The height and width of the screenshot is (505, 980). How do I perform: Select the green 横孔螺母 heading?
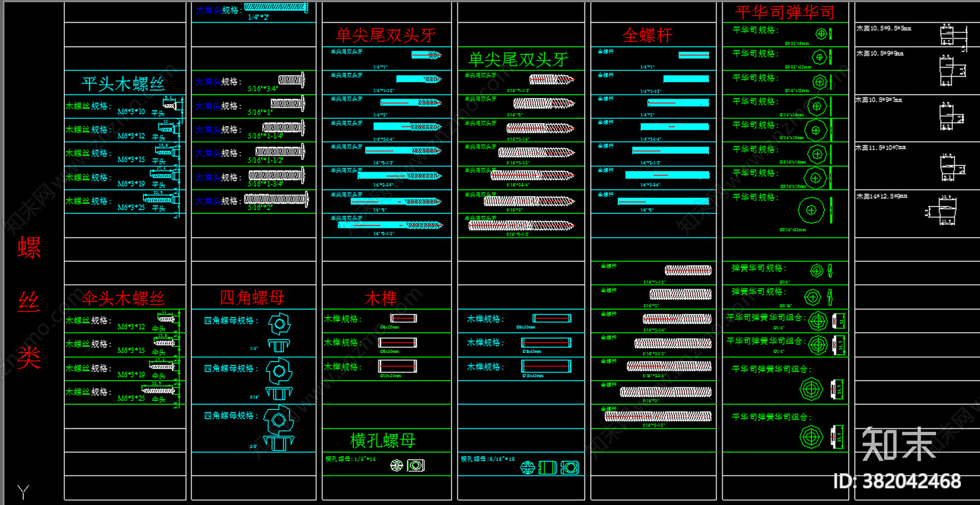click(383, 440)
